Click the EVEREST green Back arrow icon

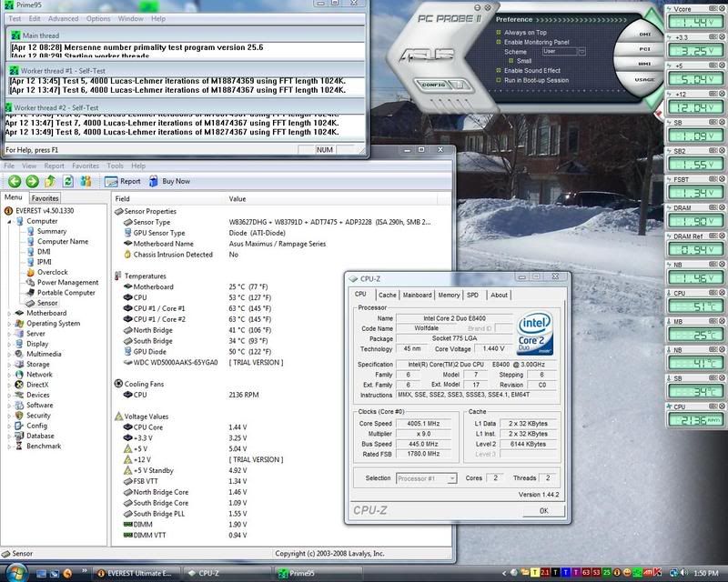tap(15, 182)
